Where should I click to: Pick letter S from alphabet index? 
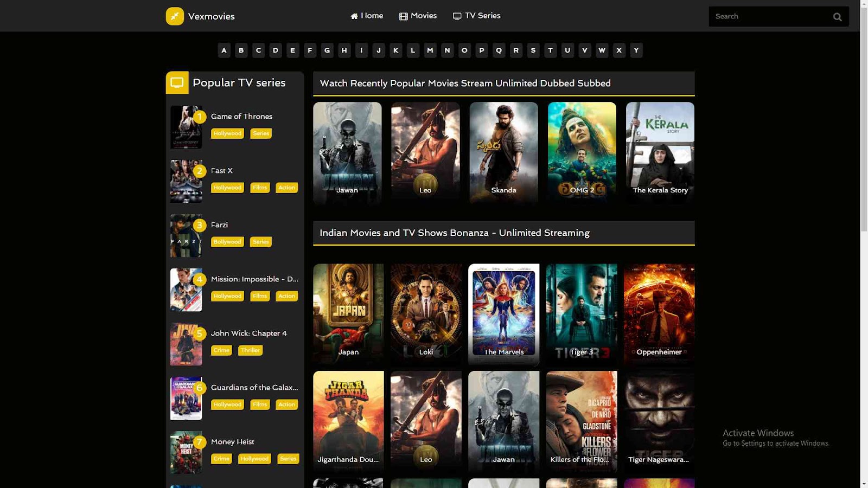point(533,50)
